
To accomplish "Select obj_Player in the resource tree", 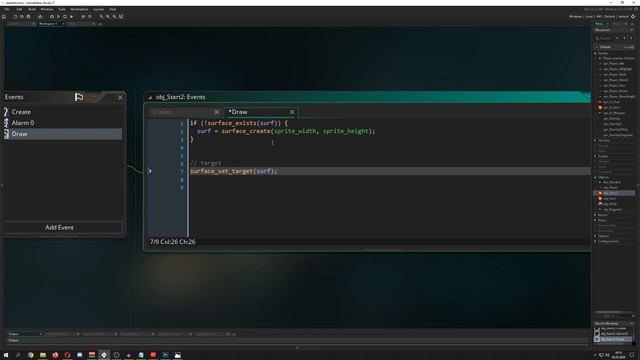I will [610, 188].
